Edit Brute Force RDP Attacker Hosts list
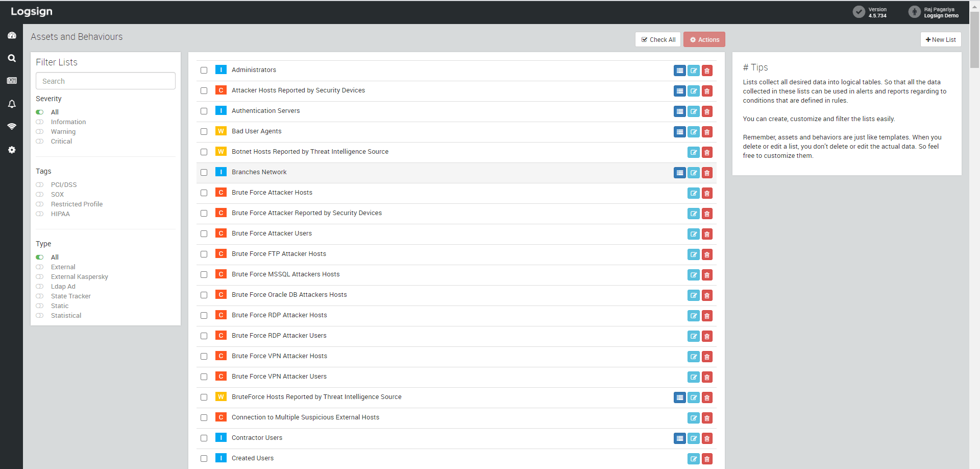Viewport: 980px width, 469px height. tap(694, 316)
